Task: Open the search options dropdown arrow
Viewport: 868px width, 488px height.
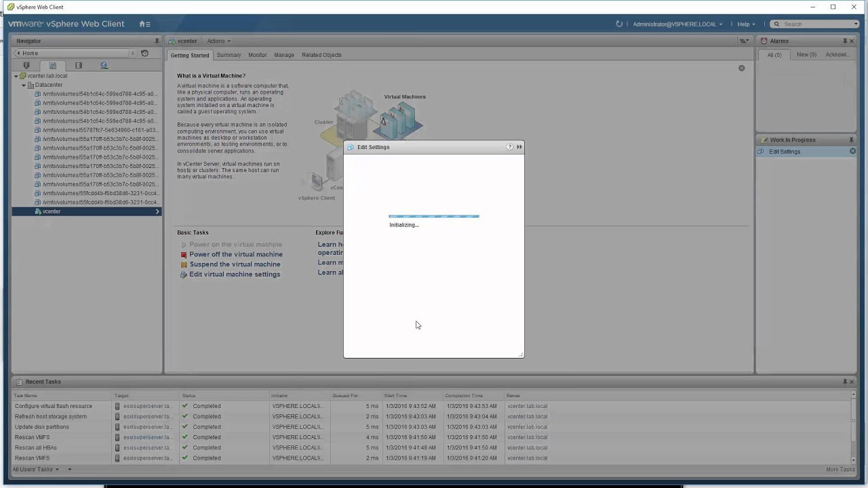Action: [856, 24]
